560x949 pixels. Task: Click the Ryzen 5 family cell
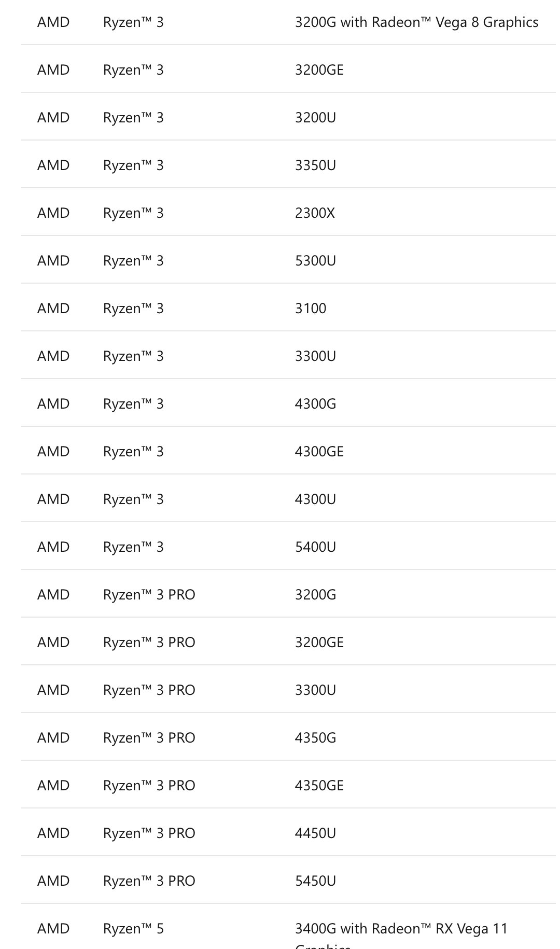coord(133,929)
